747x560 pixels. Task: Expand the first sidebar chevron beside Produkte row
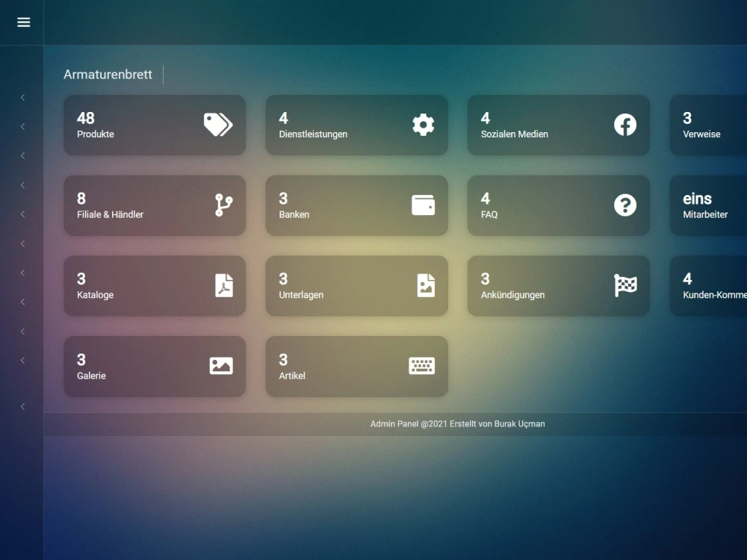coord(22,98)
